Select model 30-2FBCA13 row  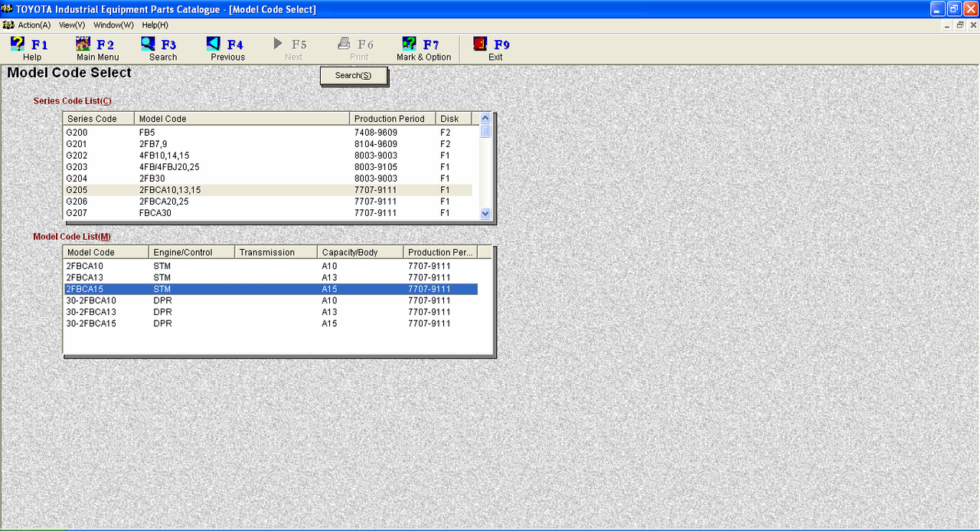[271, 312]
